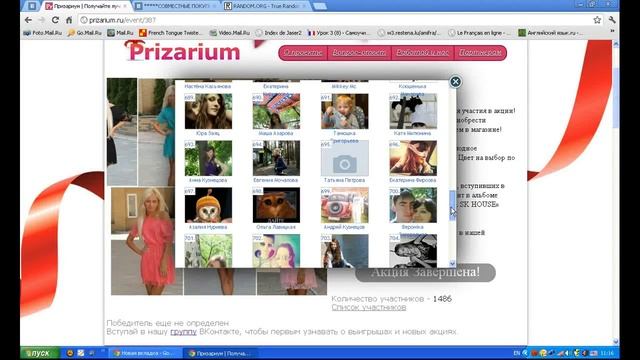Click the name link Татьяна Петрова
Viewport: 640px width, 360px height.
[344, 180]
